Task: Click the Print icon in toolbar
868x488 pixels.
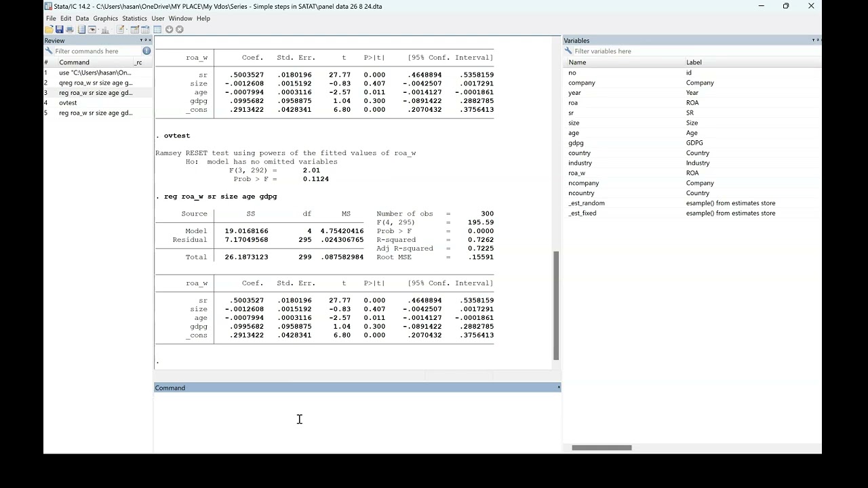Action: 69,29
